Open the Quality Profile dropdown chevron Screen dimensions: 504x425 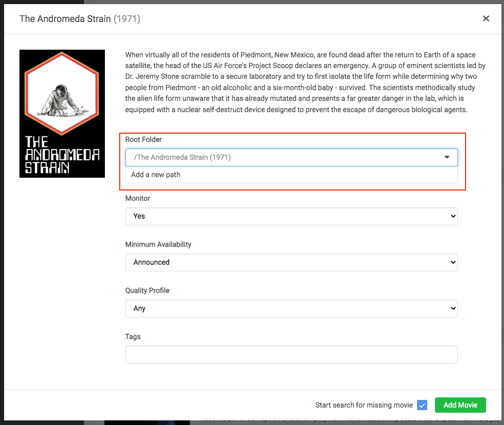click(x=453, y=308)
